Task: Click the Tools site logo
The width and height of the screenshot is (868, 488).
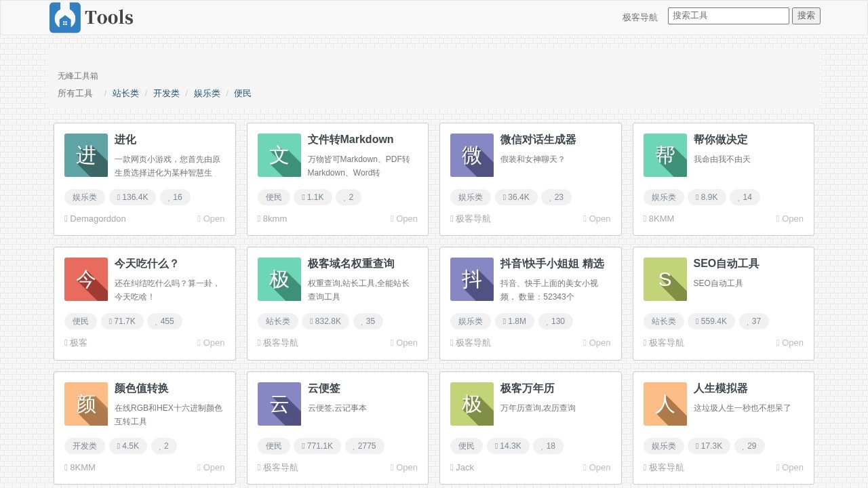Action: (91, 17)
